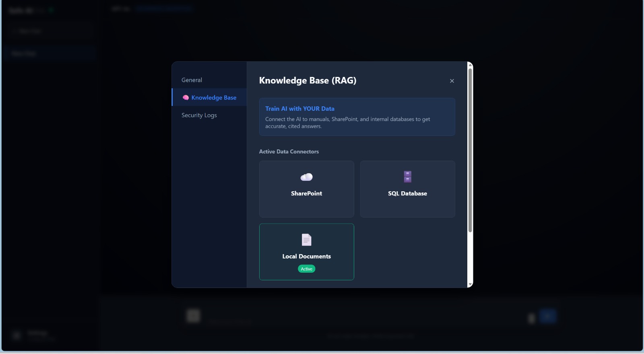This screenshot has width=644, height=354.
Task: Close the Knowledge Base dialog
Action: coord(452,81)
